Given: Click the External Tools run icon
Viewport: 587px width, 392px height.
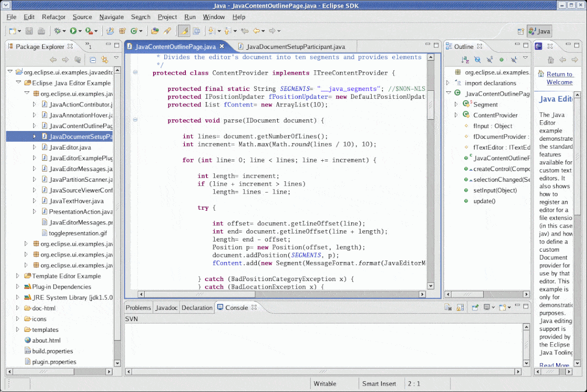Looking at the screenshot, I should (x=89, y=31).
